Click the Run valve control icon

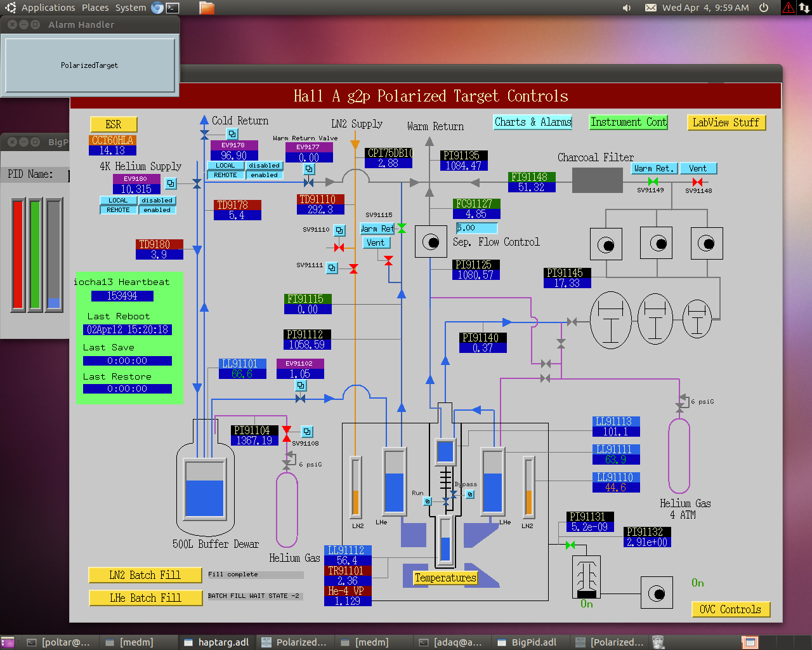428,501
